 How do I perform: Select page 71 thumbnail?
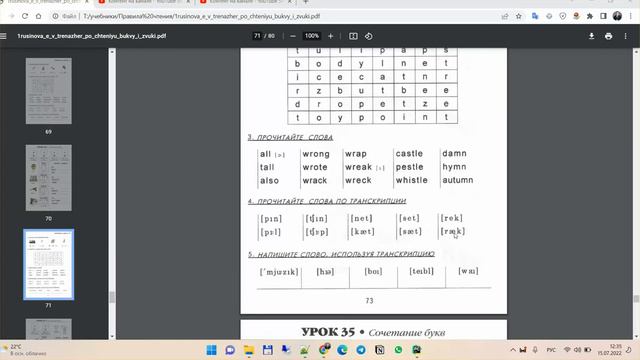(49, 264)
